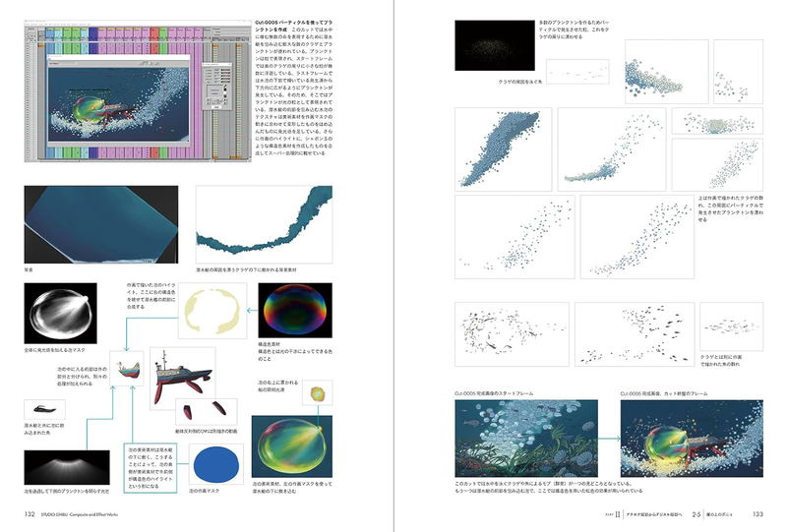The image size is (787, 532).
Task: Click the tiny yellow light source image
Action: pyautogui.click(x=317, y=393)
